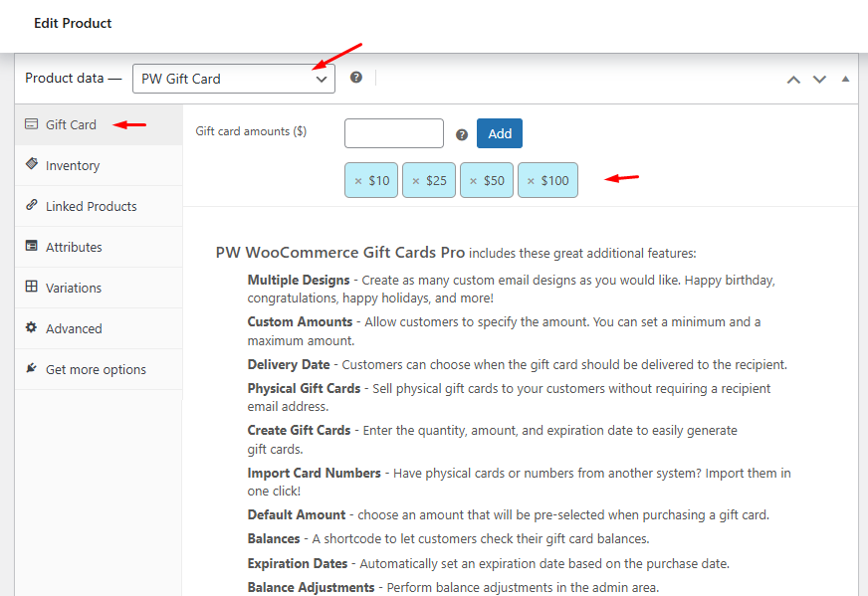Image resolution: width=868 pixels, height=596 pixels.
Task: Switch to Linked Products tab
Action: (x=99, y=206)
